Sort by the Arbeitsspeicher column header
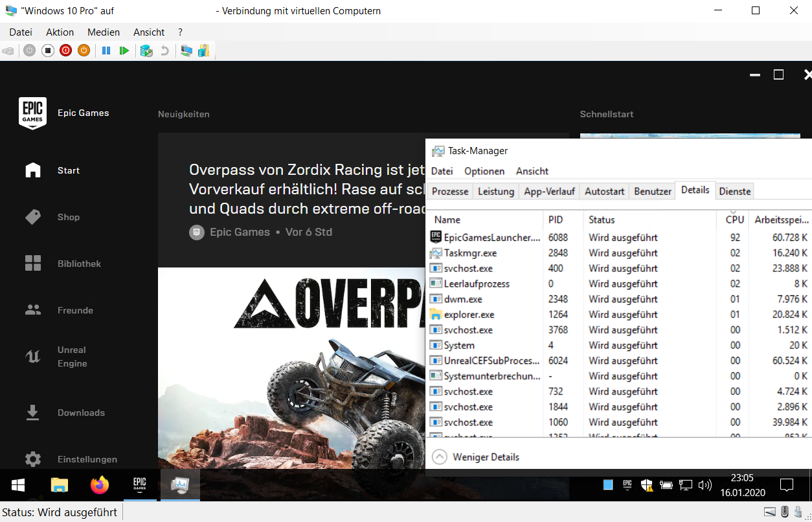 coord(782,220)
